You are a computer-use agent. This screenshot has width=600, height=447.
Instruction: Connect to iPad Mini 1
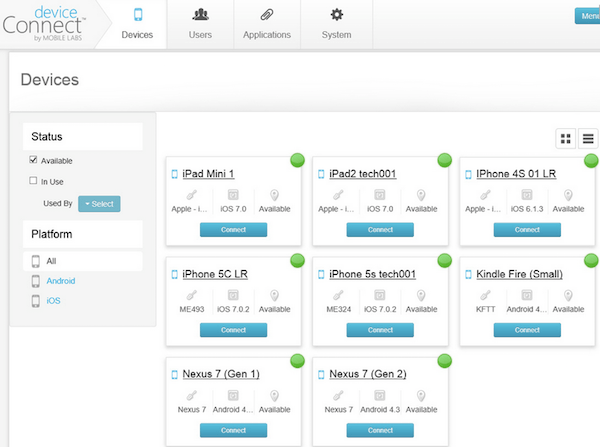pyautogui.click(x=233, y=230)
